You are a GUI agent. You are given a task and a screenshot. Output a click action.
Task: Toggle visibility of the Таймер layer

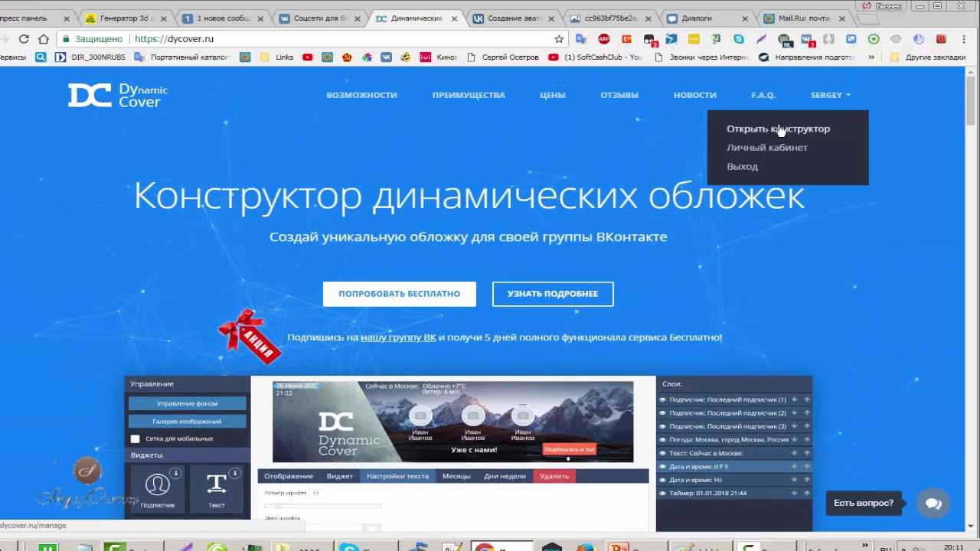tap(663, 494)
